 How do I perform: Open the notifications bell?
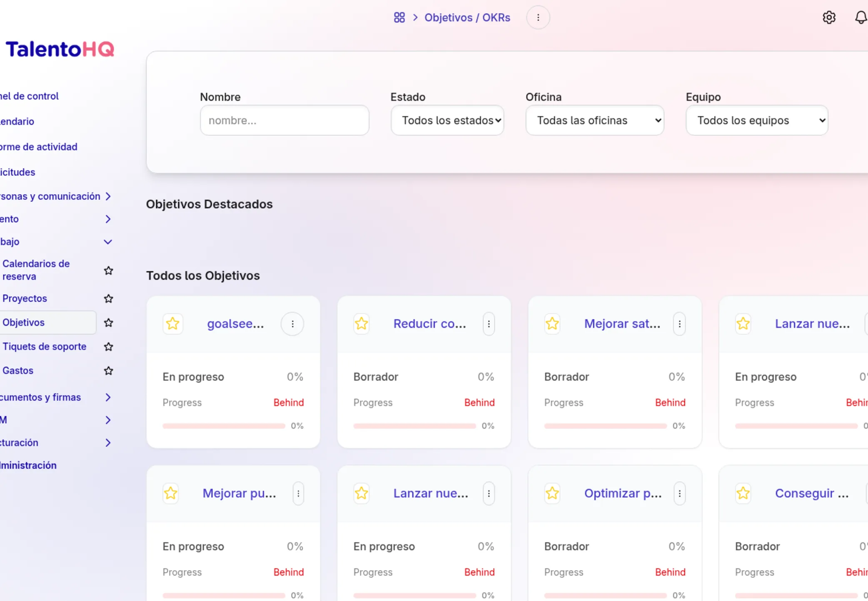[x=861, y=18]
